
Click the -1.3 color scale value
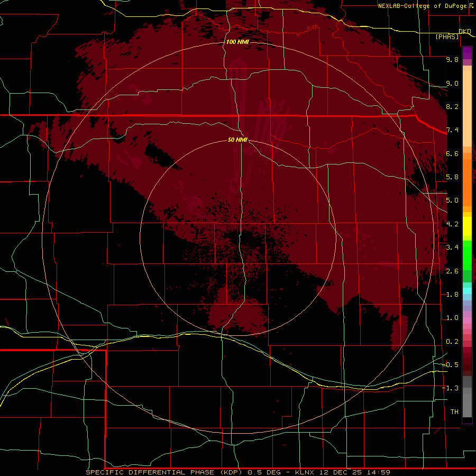pyautogui.click(x=451, y=388)
